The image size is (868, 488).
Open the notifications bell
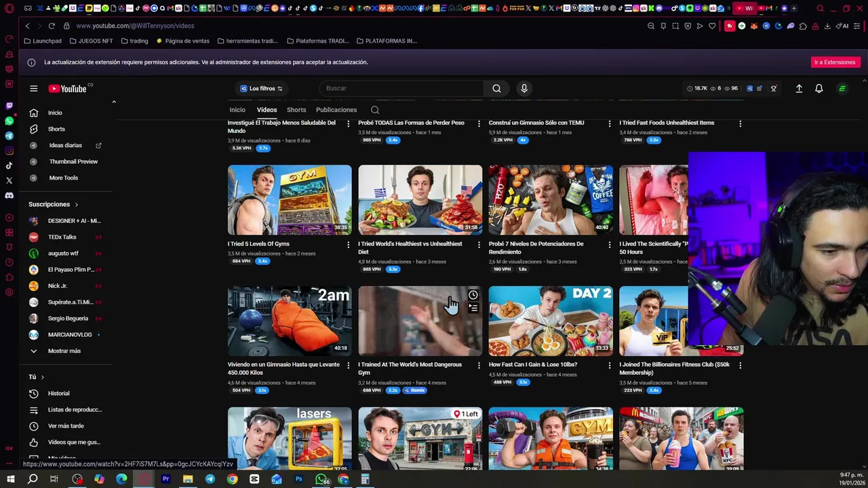(818, 88)
